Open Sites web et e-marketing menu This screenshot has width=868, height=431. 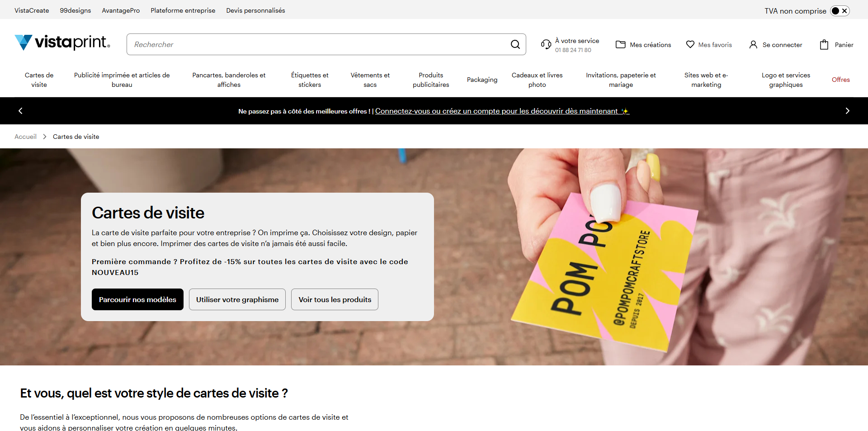(x=706, y=80)
